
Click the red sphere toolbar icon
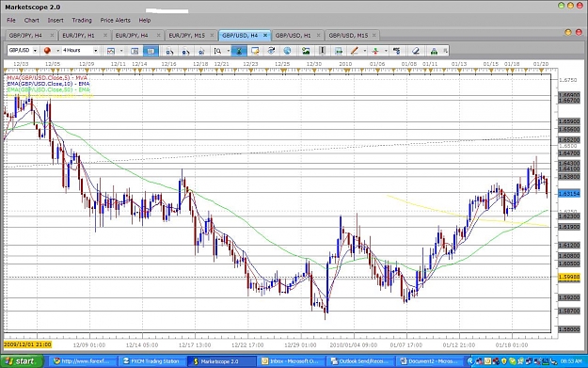[x=47, y=51]
